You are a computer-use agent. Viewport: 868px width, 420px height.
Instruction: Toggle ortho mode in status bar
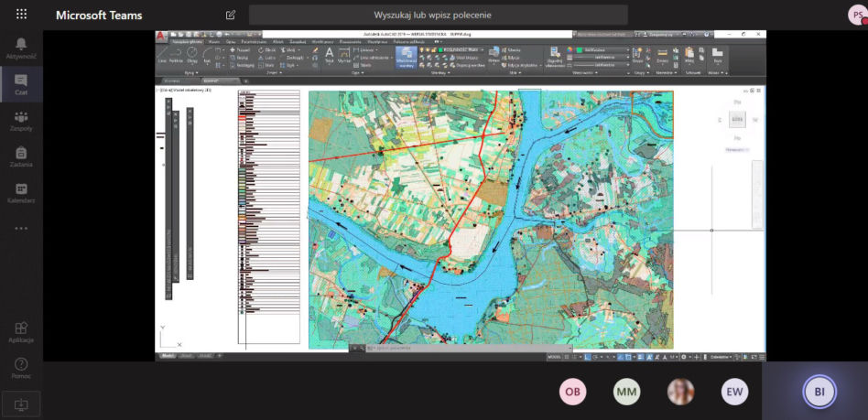point(587,357)
